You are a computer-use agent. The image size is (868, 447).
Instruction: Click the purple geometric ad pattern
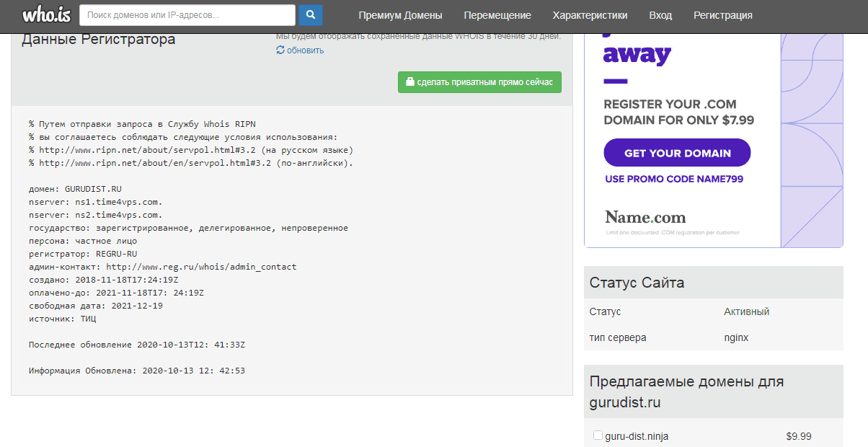[812, 144]
